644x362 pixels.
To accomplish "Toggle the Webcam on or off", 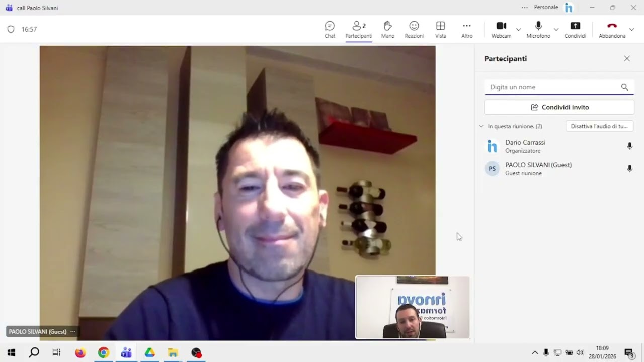I will pos(501,30).
